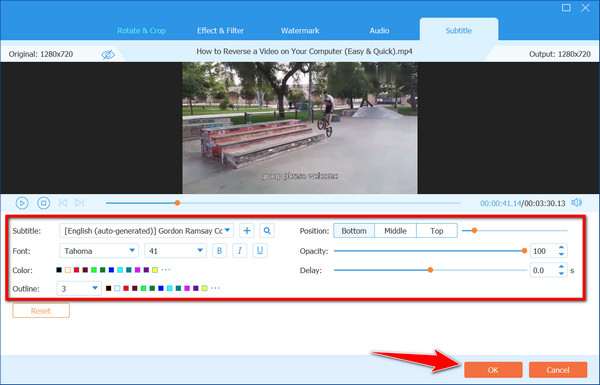
Task: Open the Watermark tab
Action: (300, 31)
